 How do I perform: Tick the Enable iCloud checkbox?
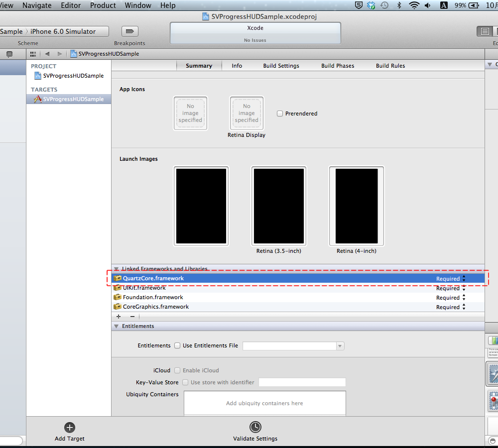pyautogui.click(x=177, y=370)
